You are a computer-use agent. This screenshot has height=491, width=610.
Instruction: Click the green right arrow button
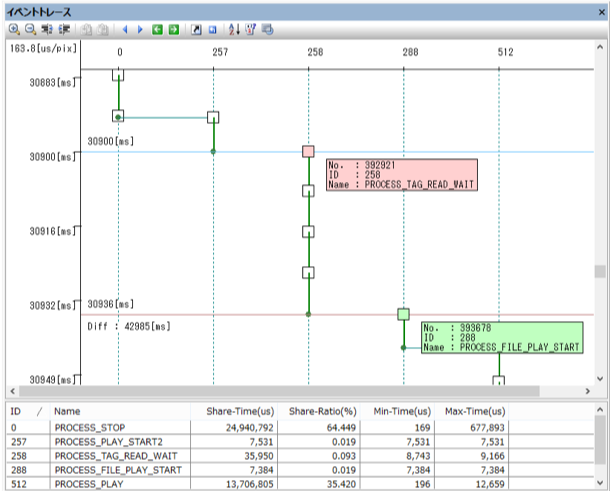pyautogui.click(x=174, y=30)
